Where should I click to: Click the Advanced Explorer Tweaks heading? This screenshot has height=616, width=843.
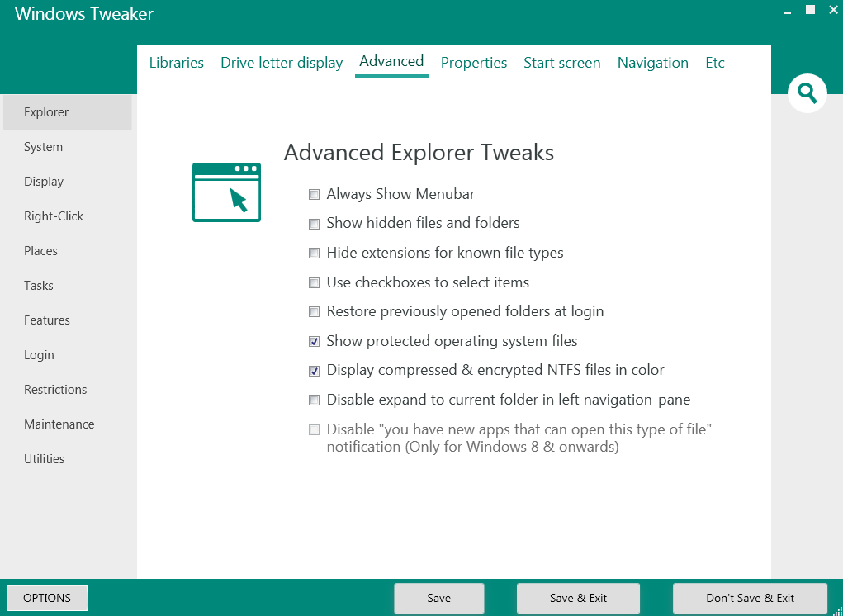click(419, 152)
